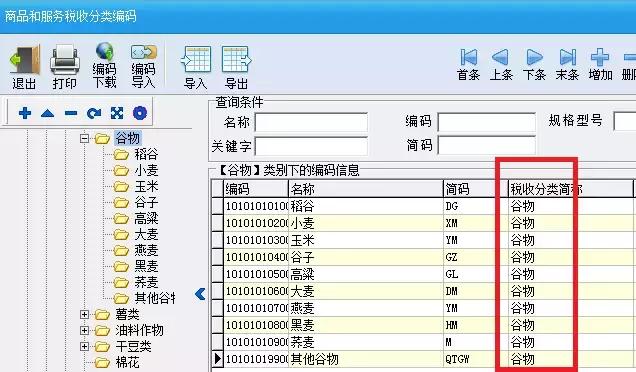Select 小麦 in the tree

pyautogui.click(x=146, y=170)
